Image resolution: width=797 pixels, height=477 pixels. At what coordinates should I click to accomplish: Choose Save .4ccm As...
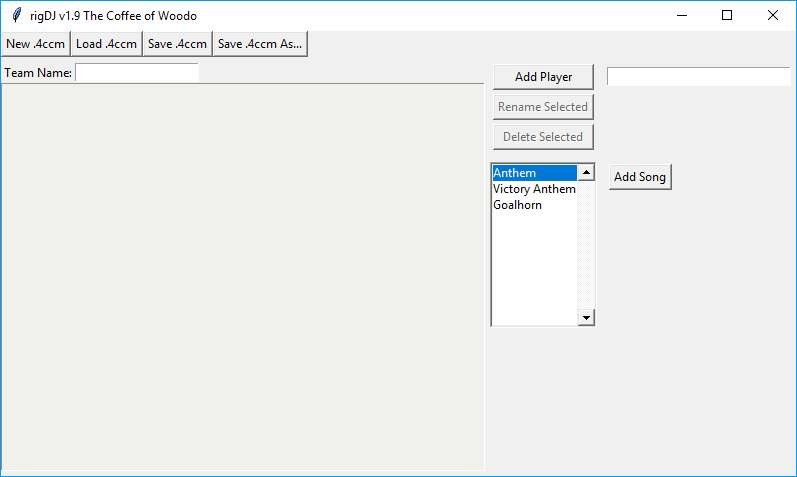click(x=260, y=44)
